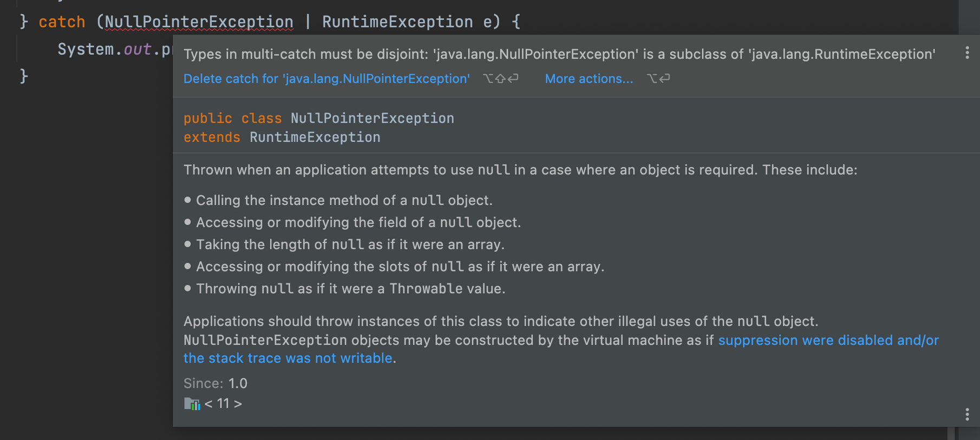Image resolution: width=980 pixels, height=440 pixels.
Task: Click RuntimeException after 'extends' in the popup
Action: (x=315, y=137)
